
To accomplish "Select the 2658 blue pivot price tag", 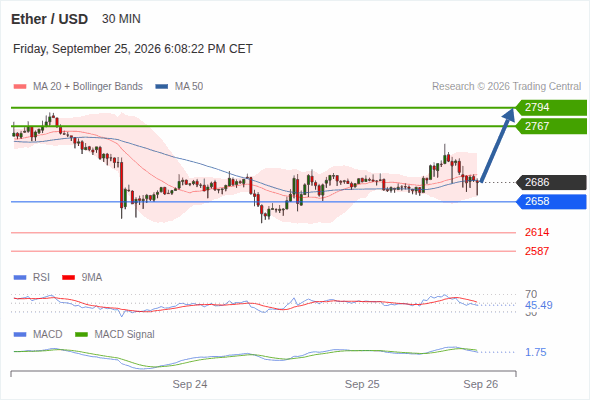I will pos(551,202).
